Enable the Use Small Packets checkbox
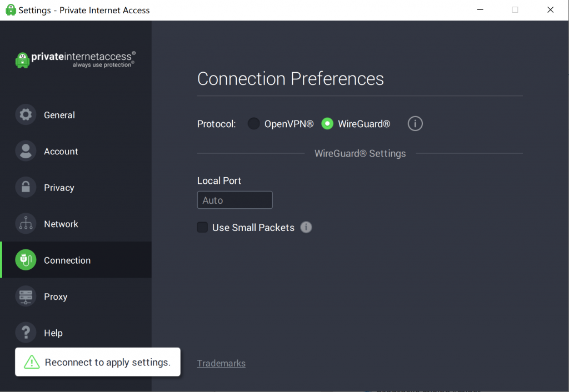 tap(202, 227)
